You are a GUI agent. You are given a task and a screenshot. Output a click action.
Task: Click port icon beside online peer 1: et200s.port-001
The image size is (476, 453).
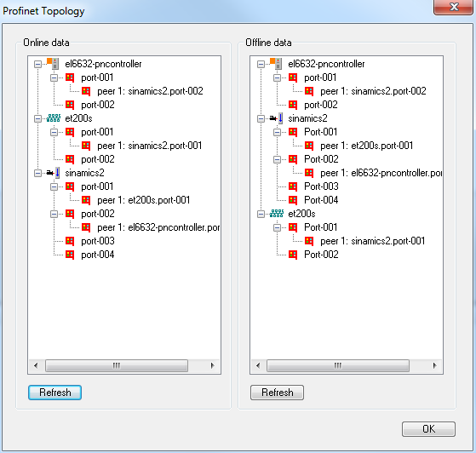tap(86, 200)
